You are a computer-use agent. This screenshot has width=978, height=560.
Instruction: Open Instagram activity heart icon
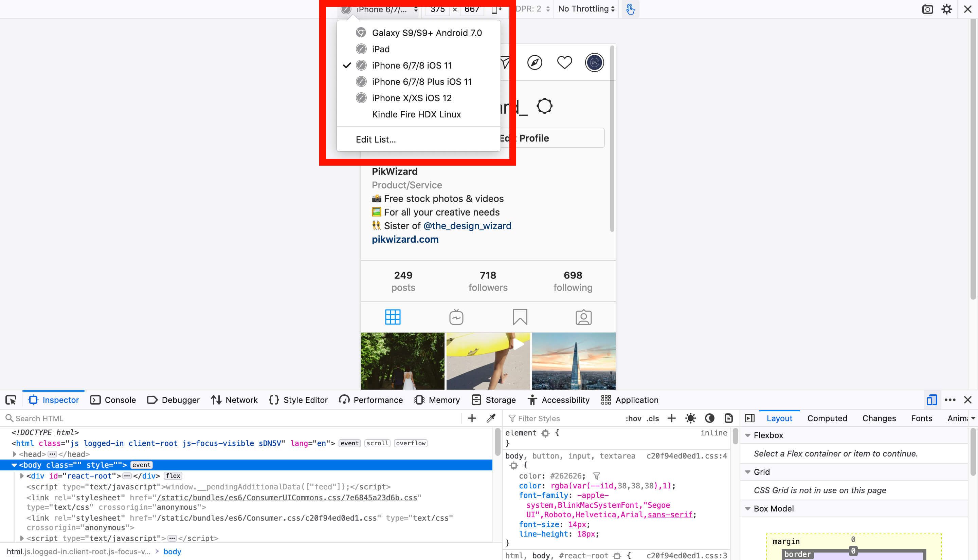tap(564, 62)
